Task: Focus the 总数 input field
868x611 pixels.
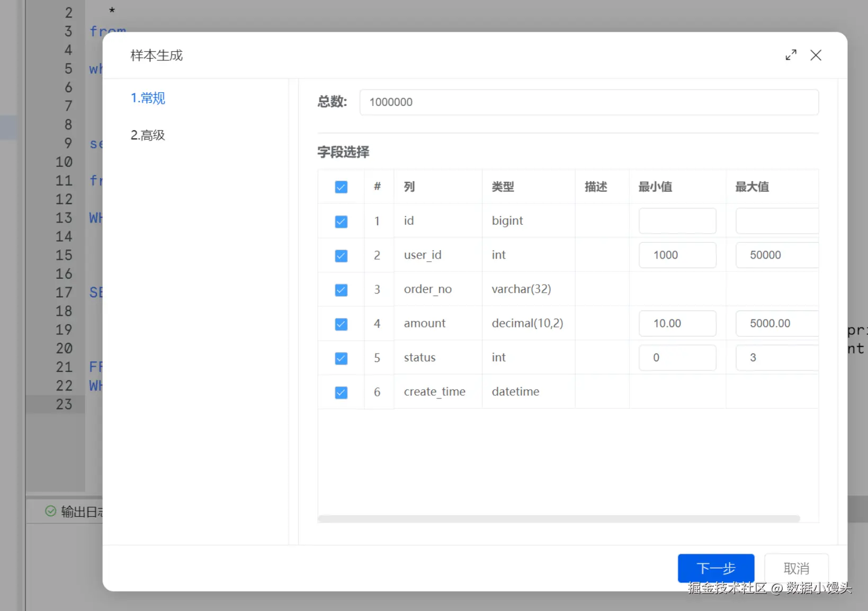Action: [588, 102]
